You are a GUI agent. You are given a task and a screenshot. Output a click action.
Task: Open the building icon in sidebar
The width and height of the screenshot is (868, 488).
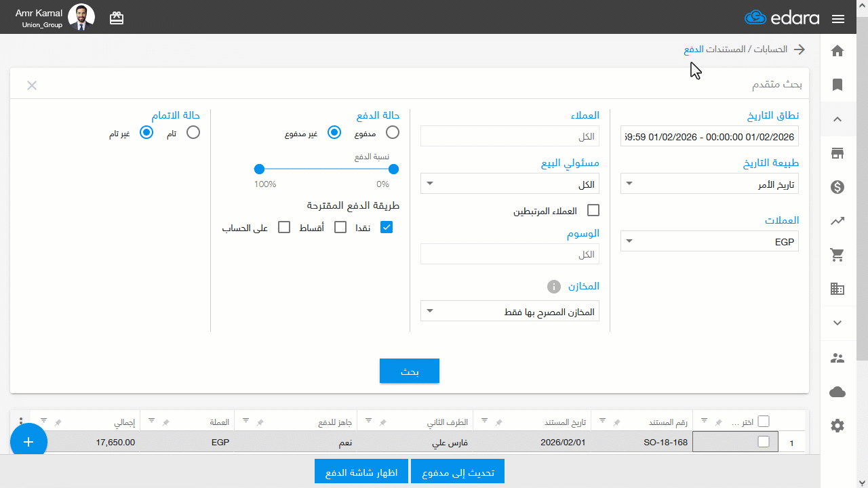pos(837,289)
